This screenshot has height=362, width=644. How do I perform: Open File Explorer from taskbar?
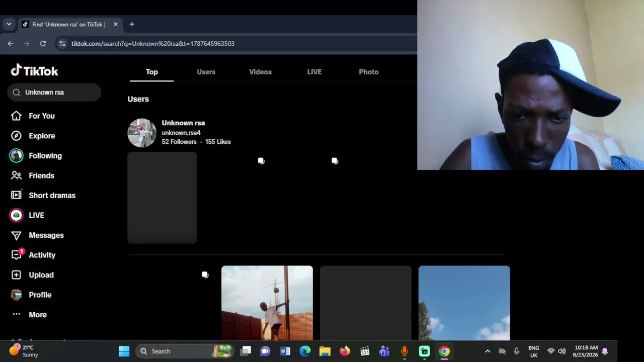coord(325,351)
